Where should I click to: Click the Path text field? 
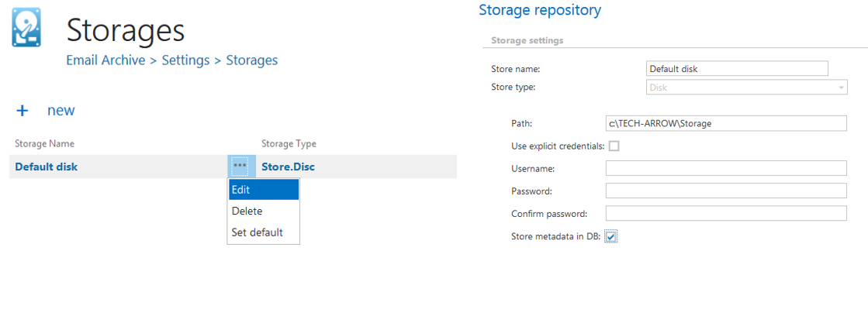726,123
